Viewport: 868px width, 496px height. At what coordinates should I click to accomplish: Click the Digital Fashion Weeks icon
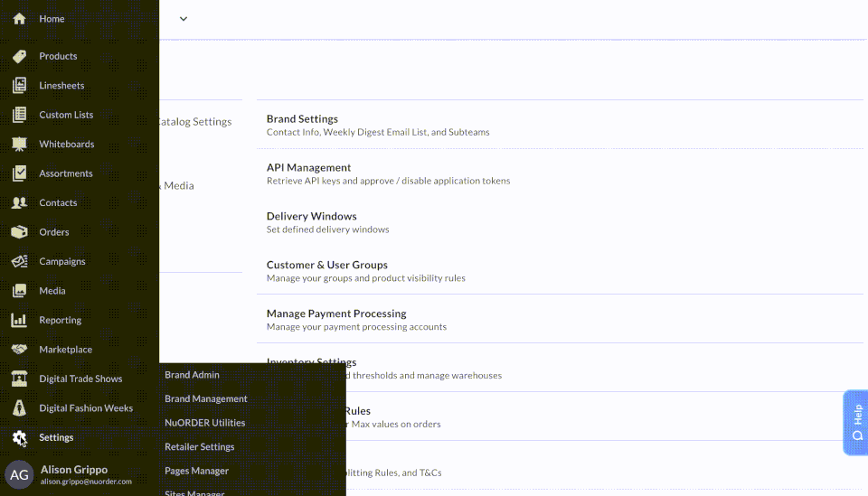(19, 407)
